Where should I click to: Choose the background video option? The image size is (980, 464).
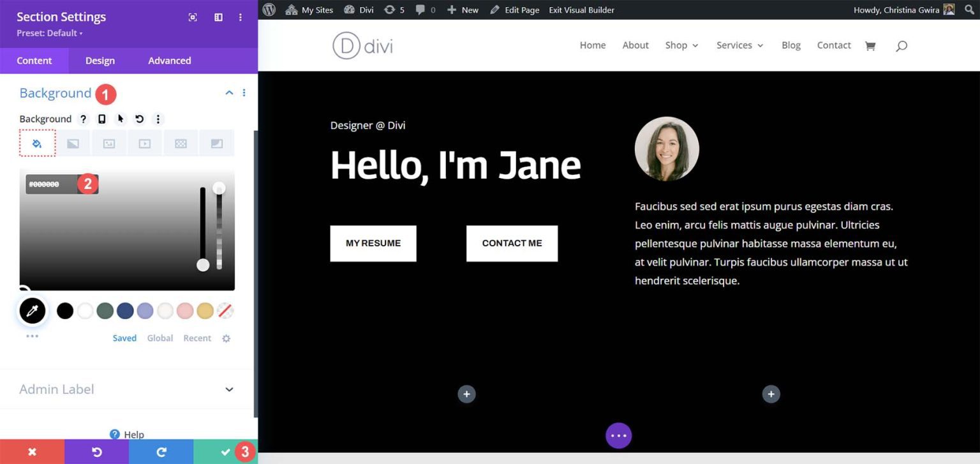point(144,143)
